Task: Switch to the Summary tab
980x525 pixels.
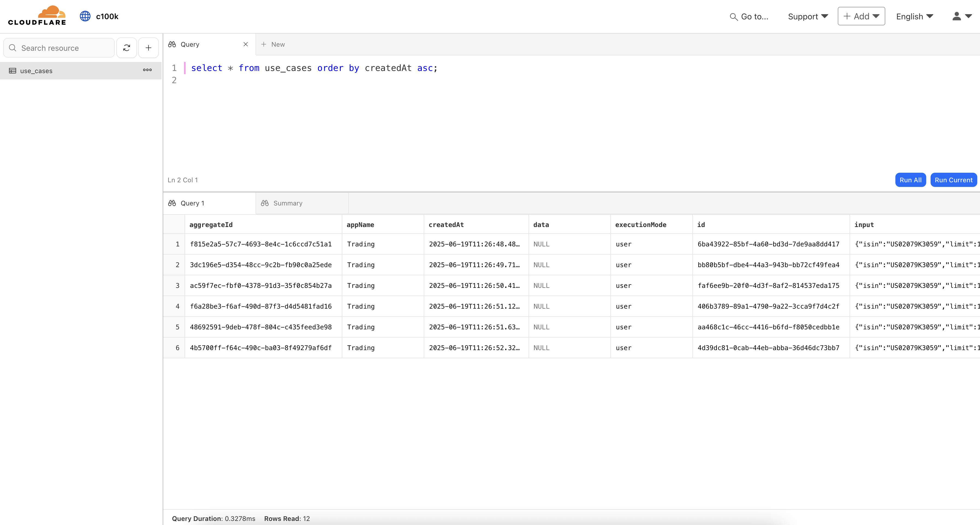Action: click(x=288, y=203)
